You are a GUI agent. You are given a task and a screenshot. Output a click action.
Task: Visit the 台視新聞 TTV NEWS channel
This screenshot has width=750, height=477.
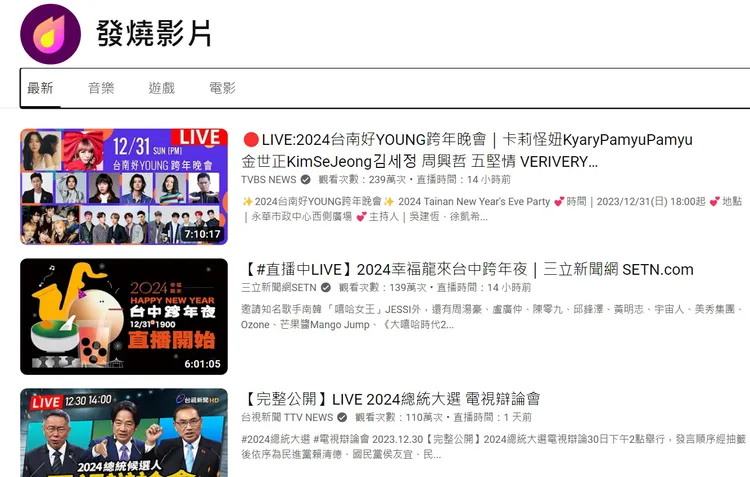point(287,417)
